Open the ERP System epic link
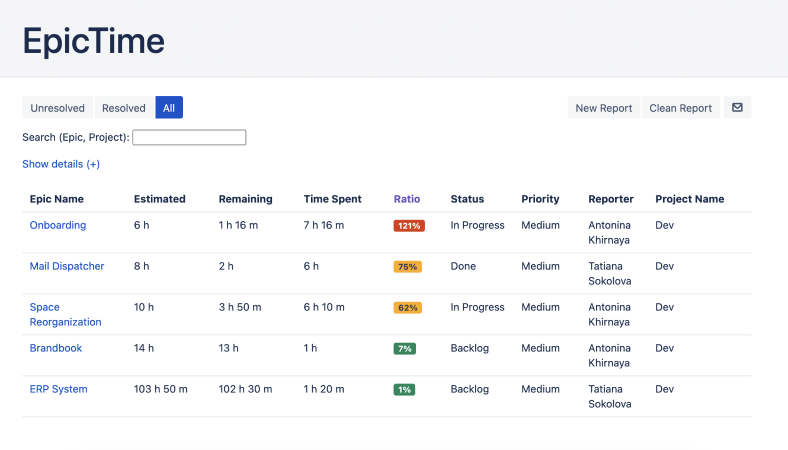The height and width of the screenshot is (450, 788). point(58,389)
